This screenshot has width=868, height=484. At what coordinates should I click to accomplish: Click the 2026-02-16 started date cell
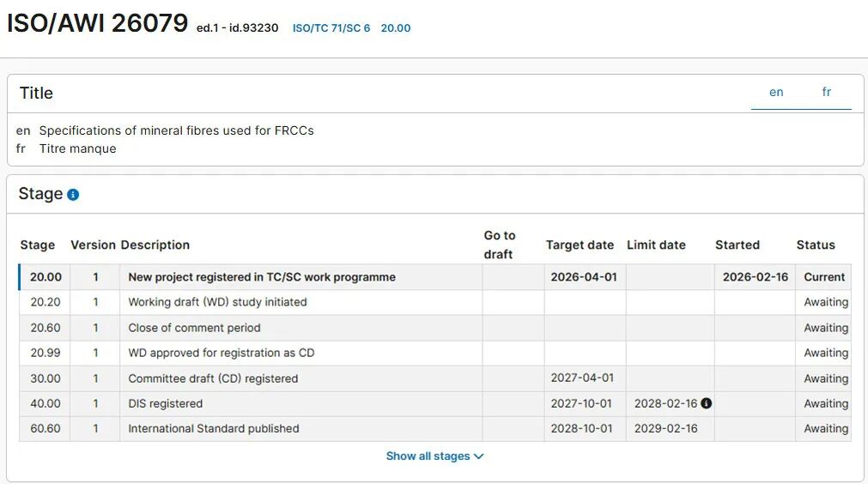click(x=755, y=277)
